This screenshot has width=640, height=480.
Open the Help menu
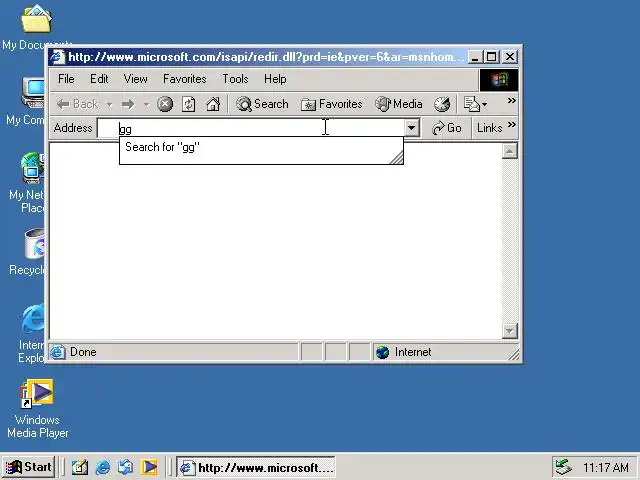click(x=275, y=79)
